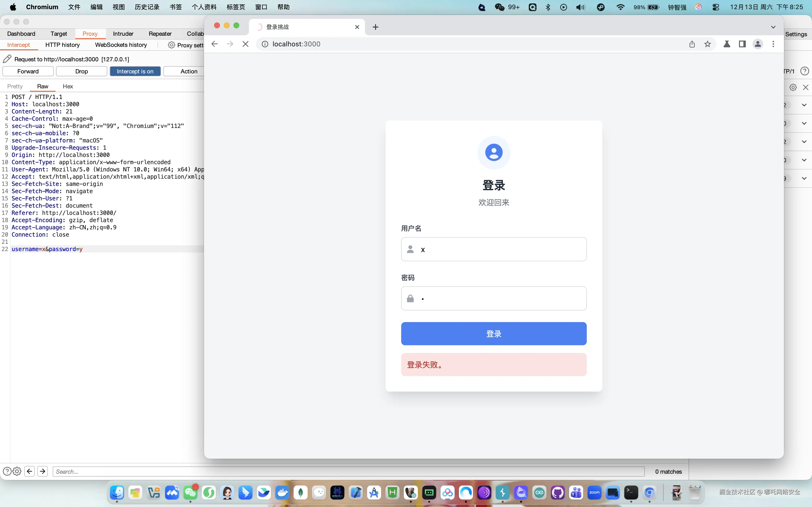Screen dimensions: 812x507
Task: Switch message view to Hex
Action: pos(68,86)
